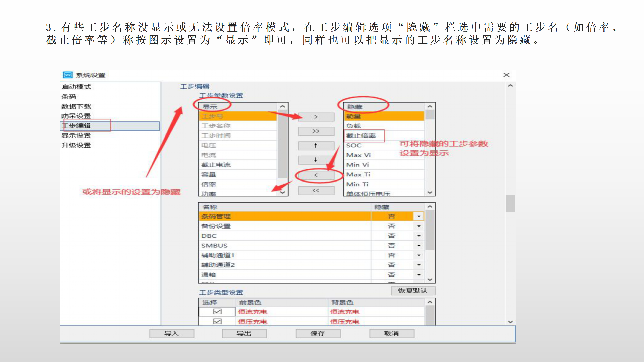
Task: Select Min Ti in the 隐藏 list
Action: pos(384,184)
